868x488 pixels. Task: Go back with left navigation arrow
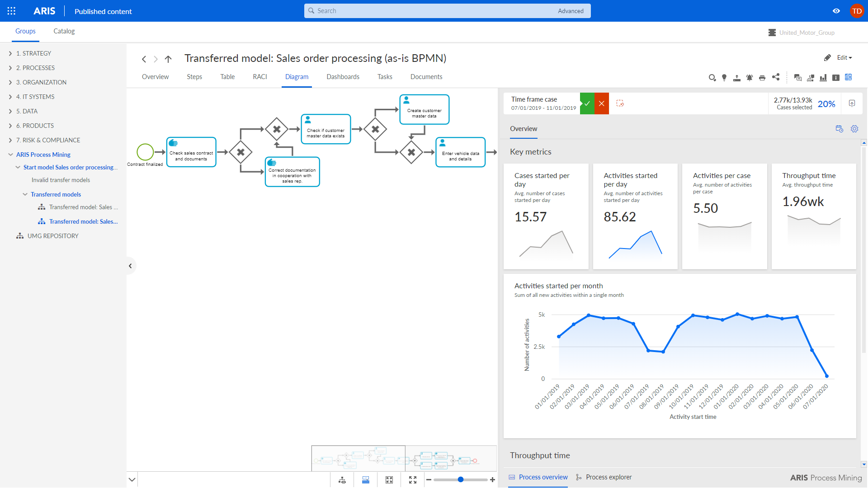click(x=144, y=59)
